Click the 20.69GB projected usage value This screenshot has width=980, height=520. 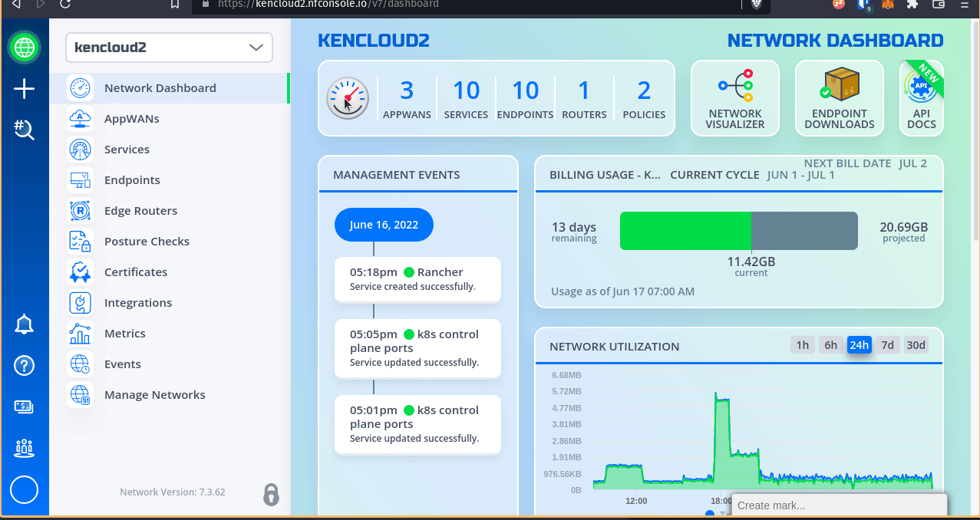pyautogui.click(x=903, y=227)
